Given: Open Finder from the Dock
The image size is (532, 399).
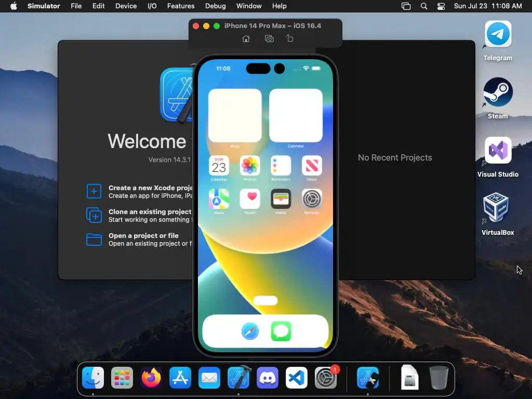Looking at the screenshot, I should 93,378.
